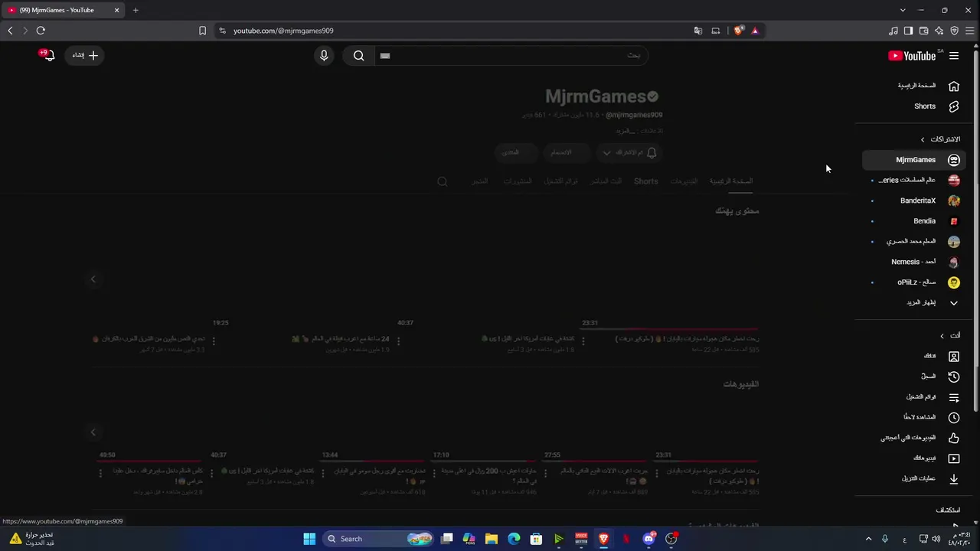980x551 pixels.
Task: Bookmark this page in the address bar
Action: click(202, 31)
